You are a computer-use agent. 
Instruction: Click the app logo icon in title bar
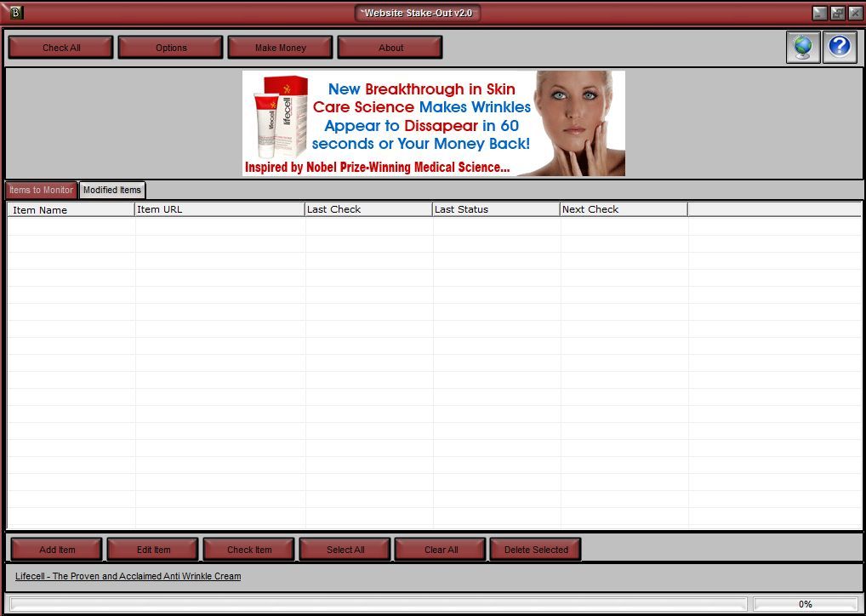16,12
